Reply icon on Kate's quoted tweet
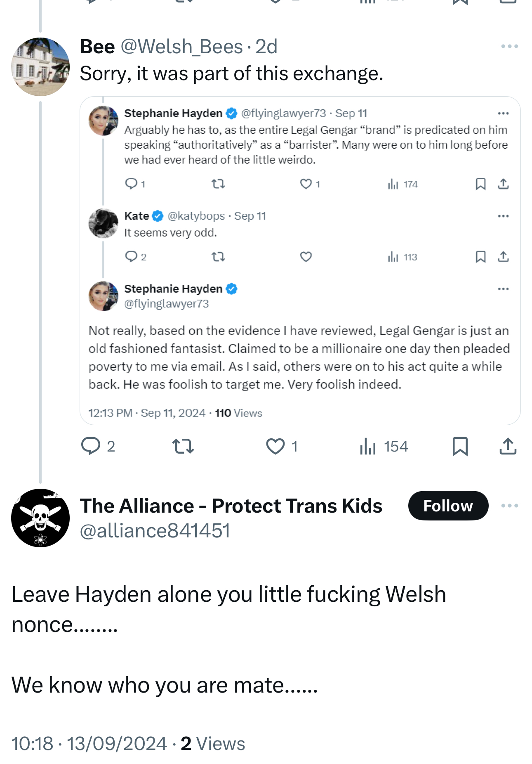Image resolution: width=532 pixels, height=764 pixels. pos(131,257)
